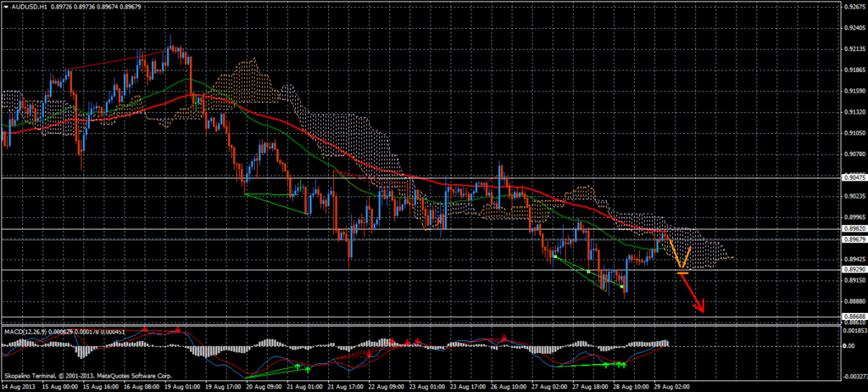Select the MACD(12,26,9) indicator label
This screenshot has width=868, height=392.
coord(25,332)
